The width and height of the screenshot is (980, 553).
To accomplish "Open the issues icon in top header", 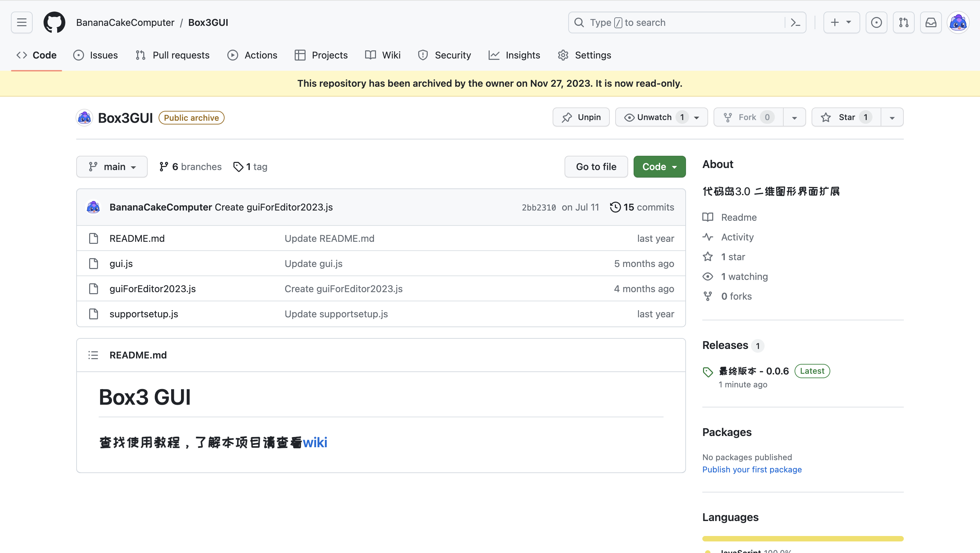I will [x=876, y=22].
